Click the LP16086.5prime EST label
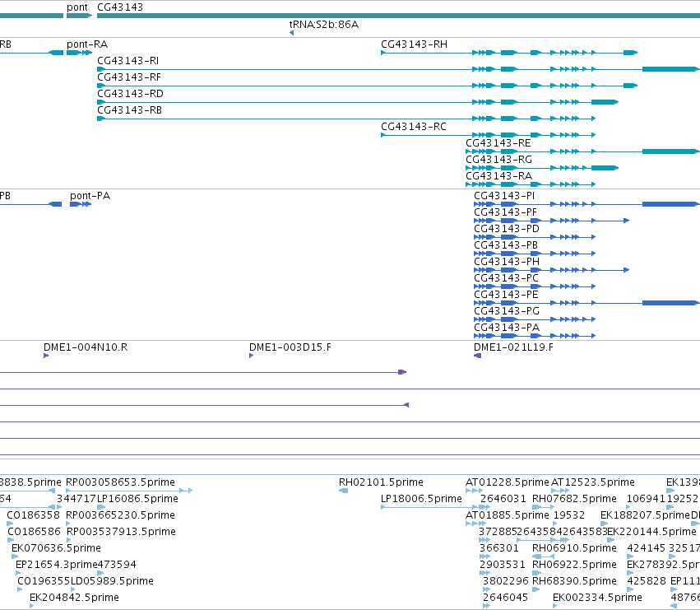Image resolution: width=700 pixels, height=610 pixels. 137,499
